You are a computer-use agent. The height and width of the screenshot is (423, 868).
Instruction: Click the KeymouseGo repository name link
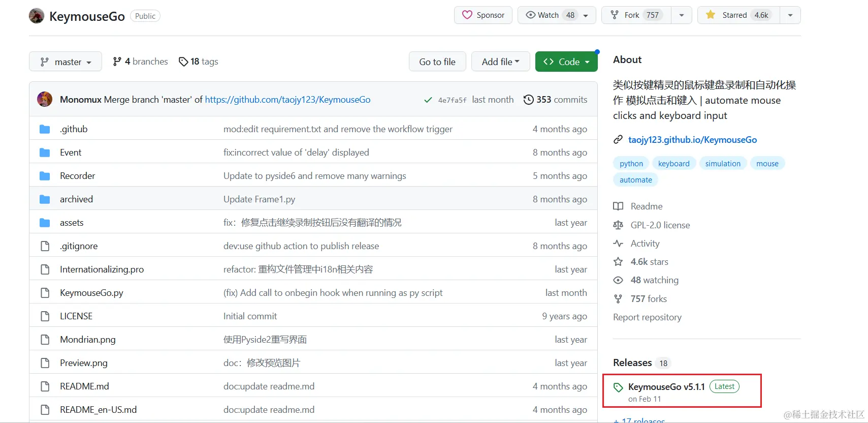click(87, 16)
